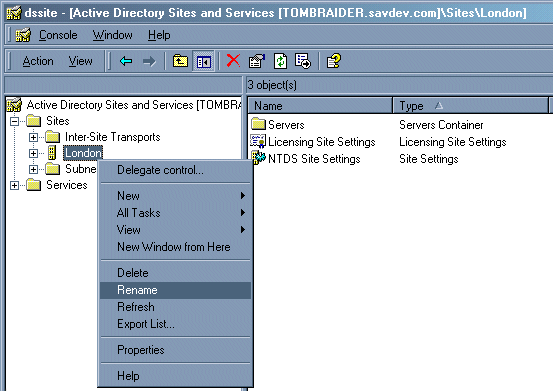Click the Licensing Site Settings icon
This screenshot has width=553, height=391.
click(258, 141)
